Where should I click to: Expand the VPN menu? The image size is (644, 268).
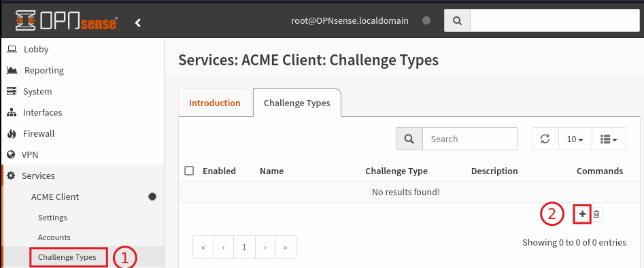click(82, 154)
